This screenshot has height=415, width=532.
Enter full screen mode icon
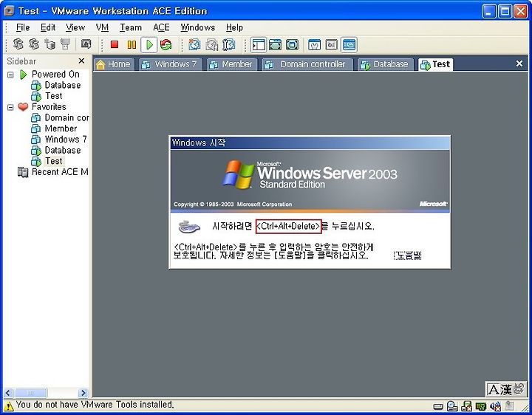pyautogui.click(x=292, y=45)
